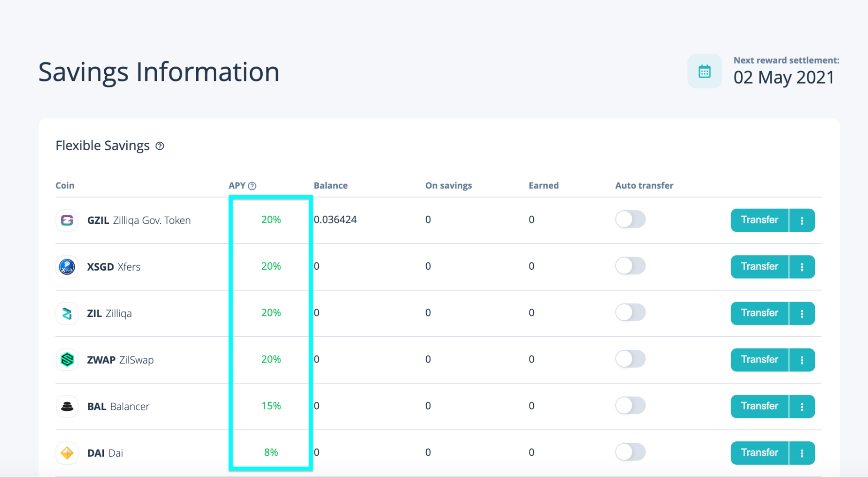Click Transfer for BAL Balancer
Screen dimensions: 868x477
759,407
